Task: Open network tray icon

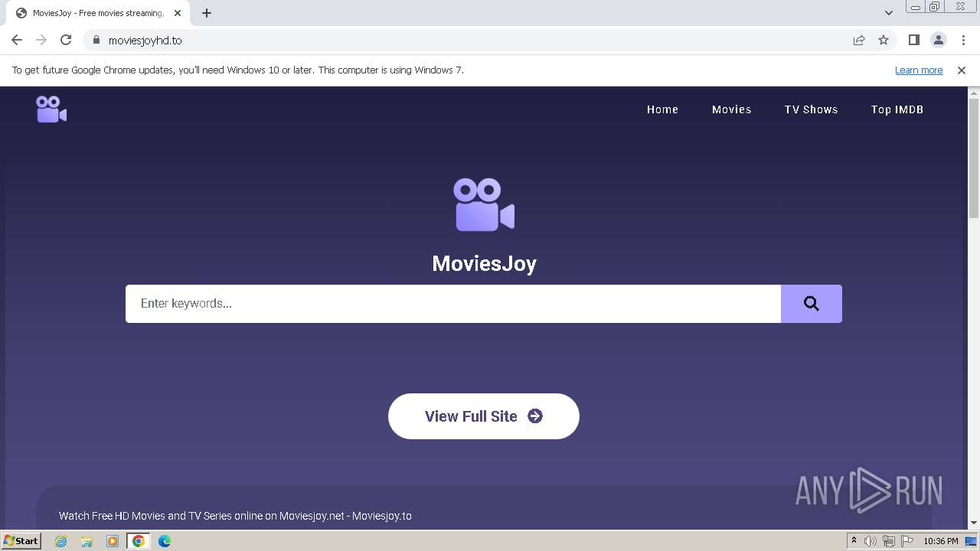Action: coord(889,541)
